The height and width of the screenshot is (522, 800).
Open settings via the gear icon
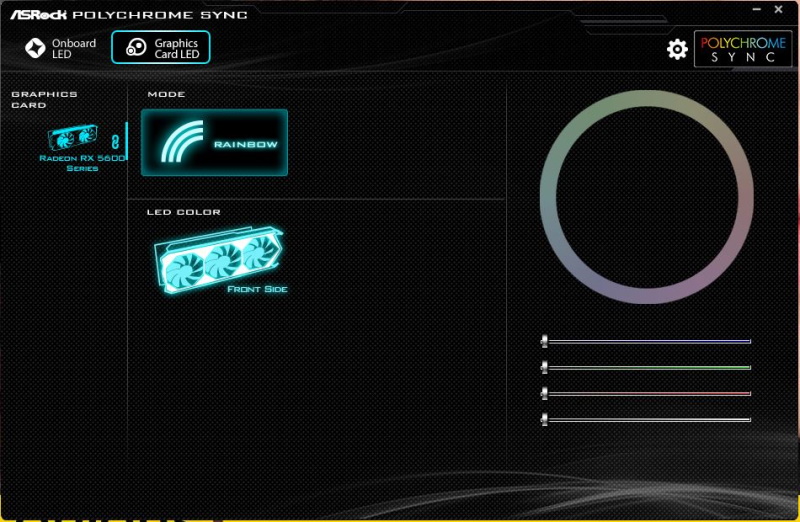[677, 49]
